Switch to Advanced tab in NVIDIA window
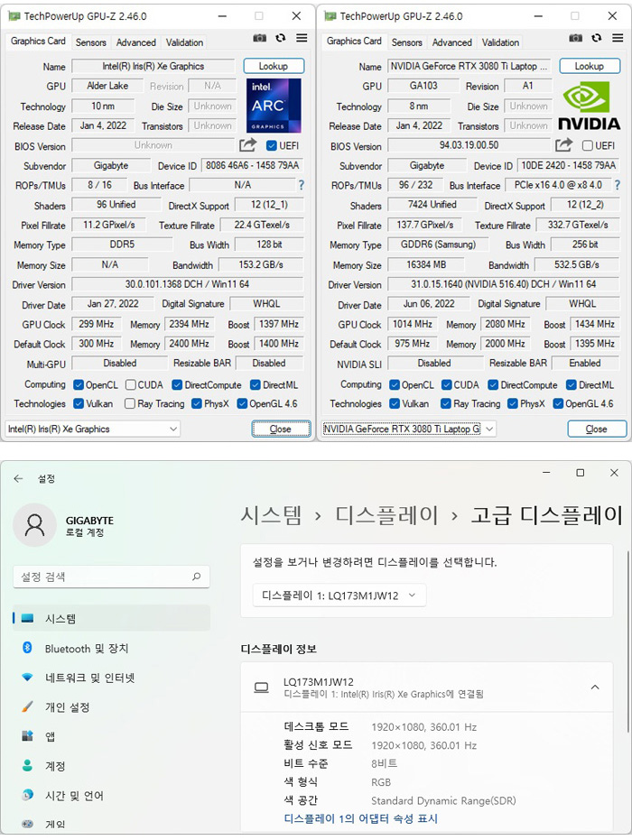This screenshot has height=840, width=632. click(x=452, y=42)
